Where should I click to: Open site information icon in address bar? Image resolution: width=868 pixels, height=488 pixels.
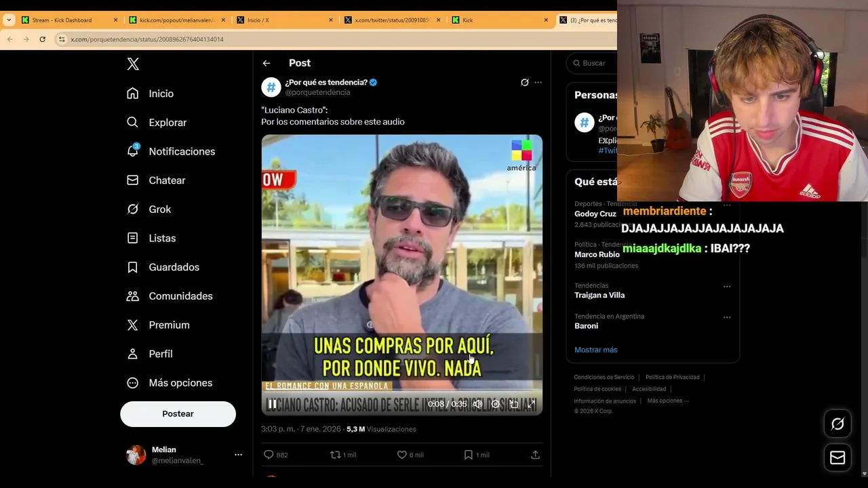coord(62,39)
